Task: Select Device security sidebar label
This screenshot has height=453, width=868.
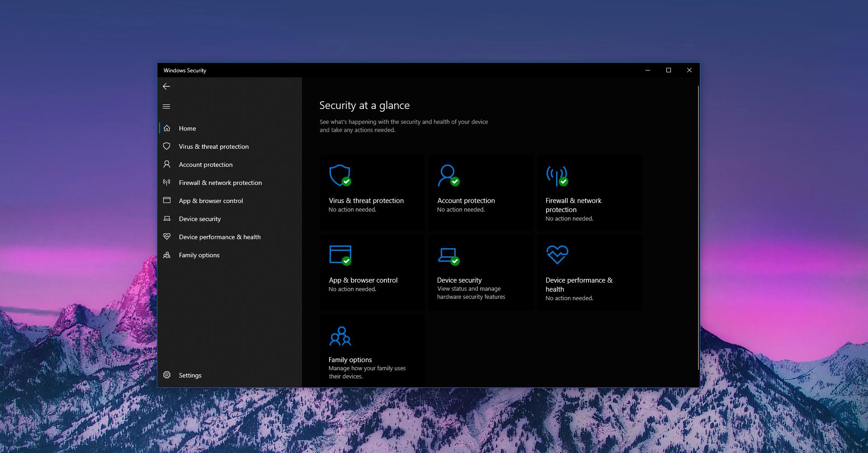Action: click(x=200, y=219)
